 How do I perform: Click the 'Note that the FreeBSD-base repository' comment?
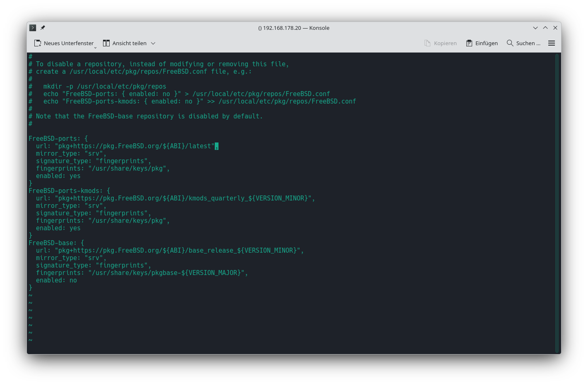point(146,116)
